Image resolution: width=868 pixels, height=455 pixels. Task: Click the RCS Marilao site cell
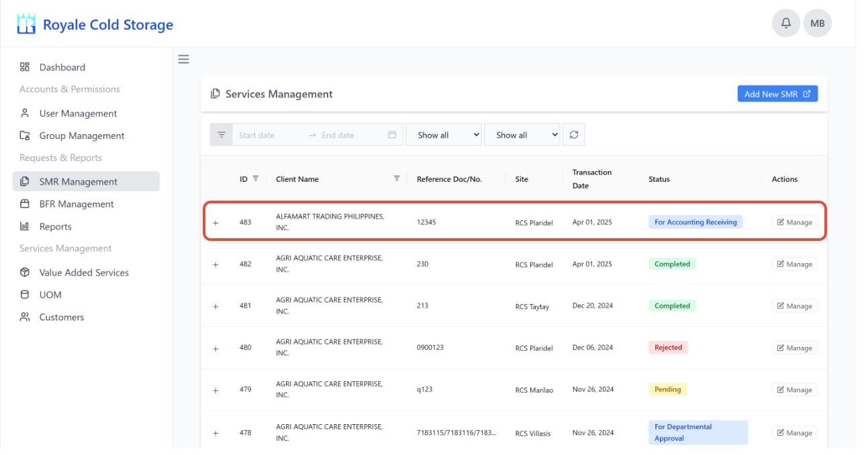point(534,390)
